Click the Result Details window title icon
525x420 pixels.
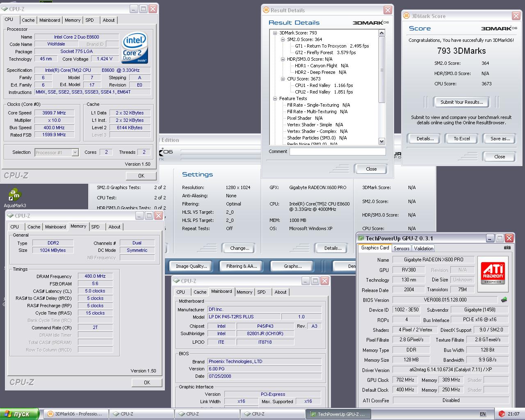(266, 10)
